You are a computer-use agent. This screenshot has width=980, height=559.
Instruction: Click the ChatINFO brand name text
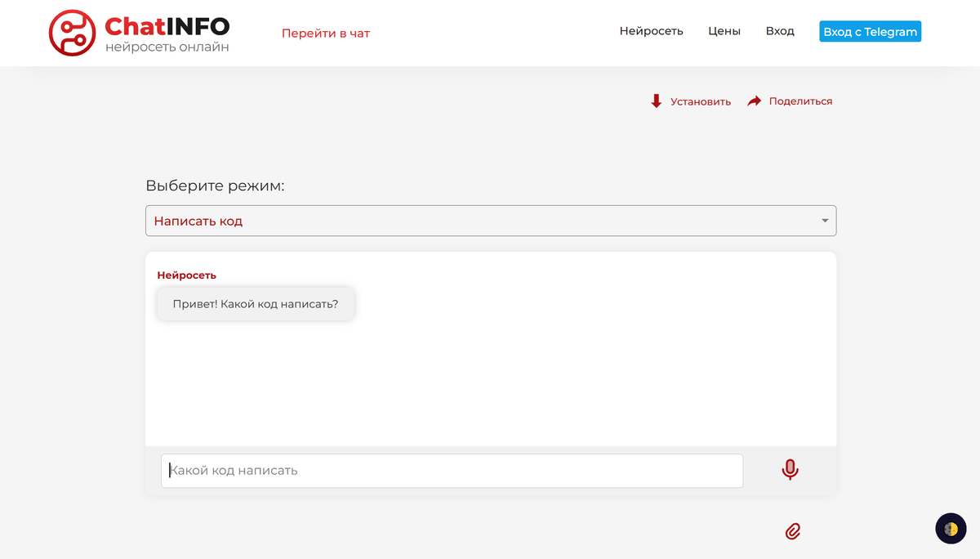point(167,27)
